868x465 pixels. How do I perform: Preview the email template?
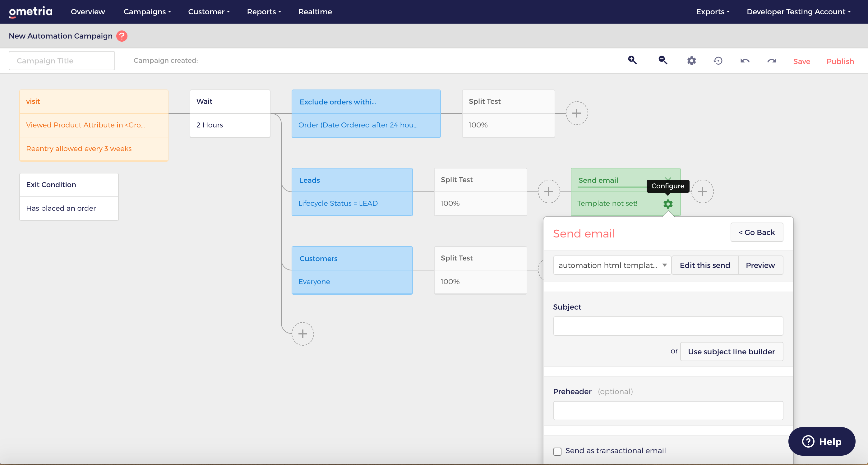[760, 265]
